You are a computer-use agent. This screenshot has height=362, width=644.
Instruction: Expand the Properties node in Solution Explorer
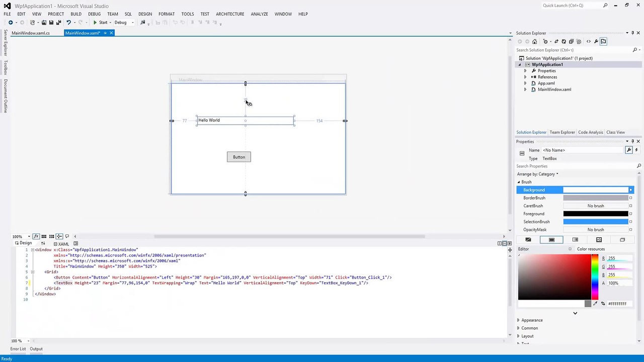pos(525,71)
